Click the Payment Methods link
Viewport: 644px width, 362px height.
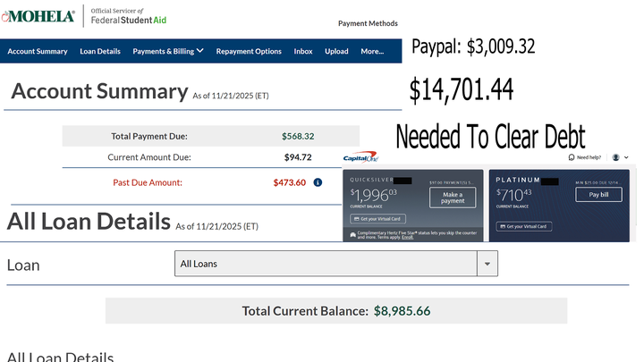[368, 23]
